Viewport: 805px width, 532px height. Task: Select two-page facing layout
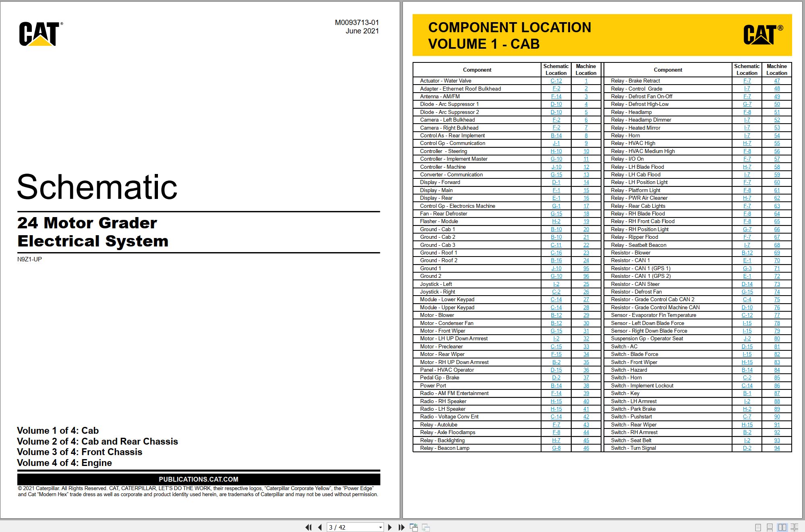tap(782, 527)
